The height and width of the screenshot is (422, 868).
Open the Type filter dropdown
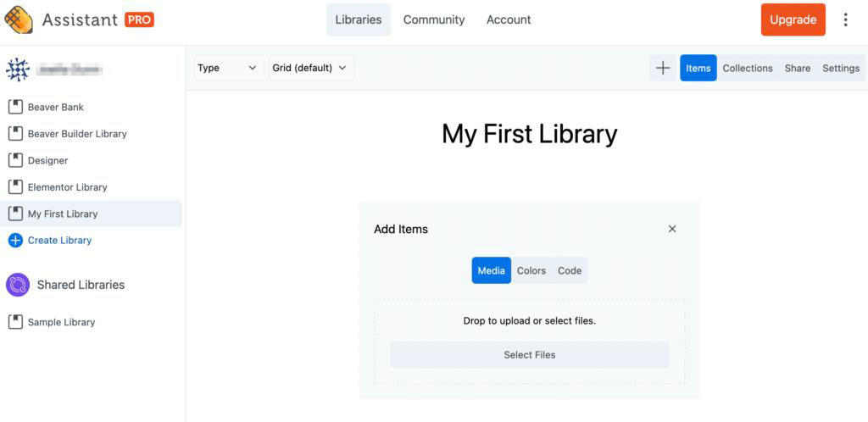pos(228,68)
